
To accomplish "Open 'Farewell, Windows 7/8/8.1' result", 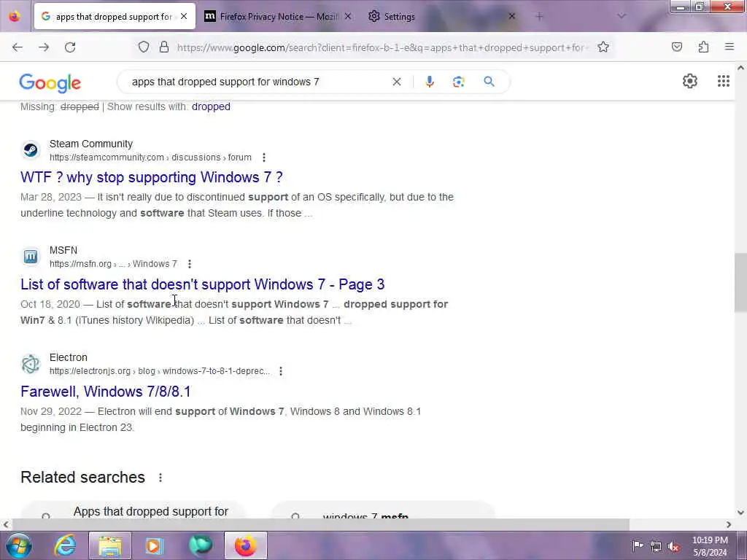I will 105,392.
